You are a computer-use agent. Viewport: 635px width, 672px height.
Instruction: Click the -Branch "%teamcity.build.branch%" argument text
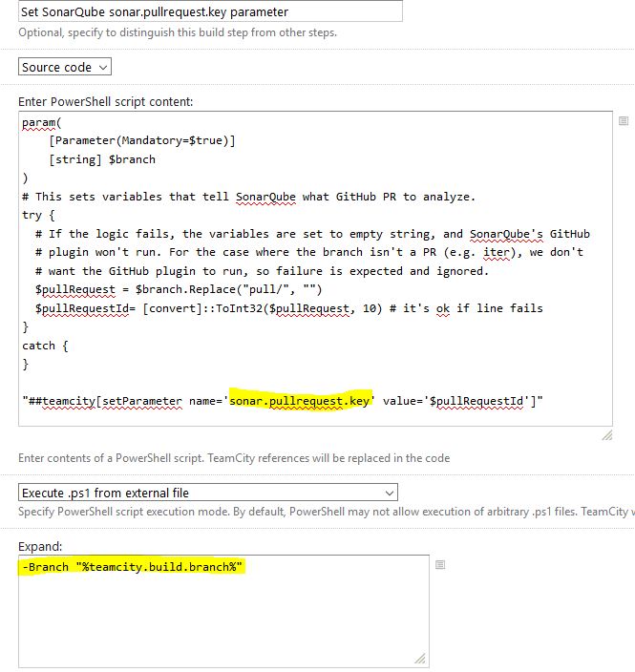pyautogui.click(x=132, y=567)
